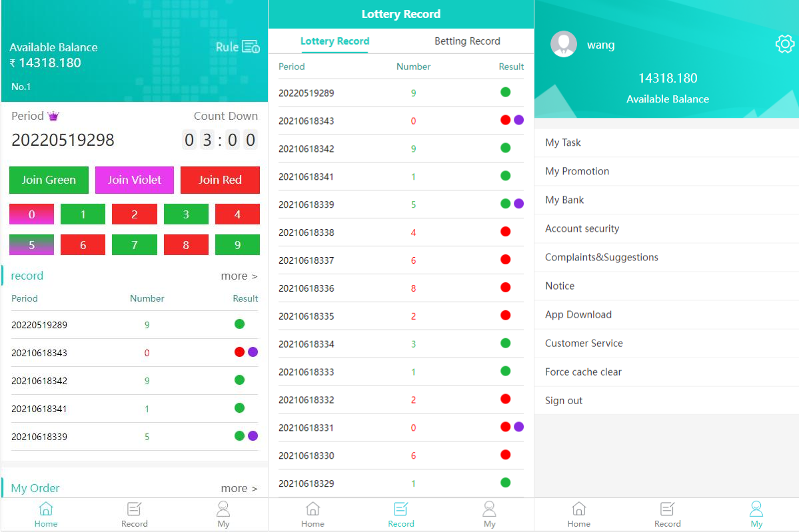The width and height of the screenshot is (799, 532).
Task: Click the Record icon on profile page bottom bar
Action: [x=667, y=513]
